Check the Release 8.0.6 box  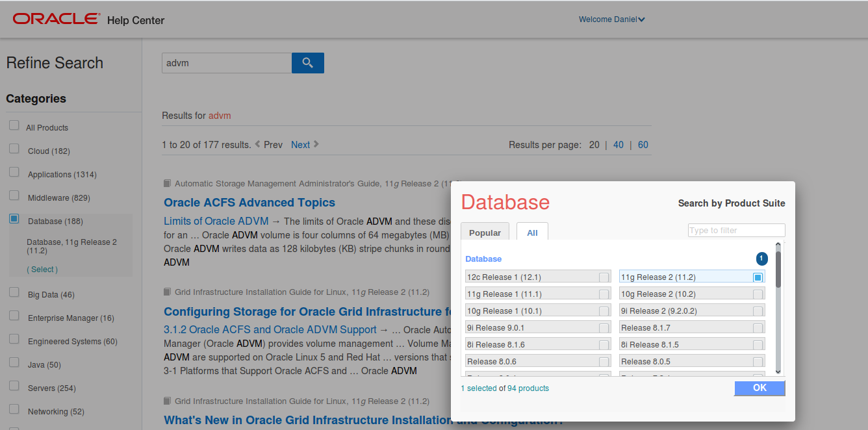point(604,362)
